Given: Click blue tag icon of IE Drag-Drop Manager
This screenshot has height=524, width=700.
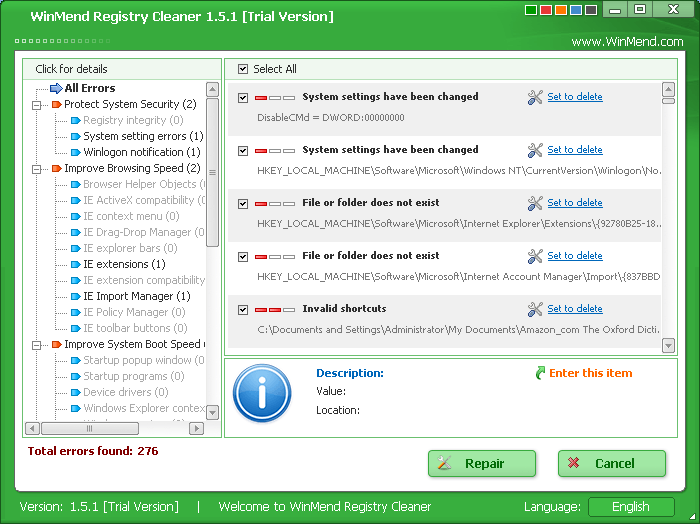Looking at the screenshot, I should 75,233.
